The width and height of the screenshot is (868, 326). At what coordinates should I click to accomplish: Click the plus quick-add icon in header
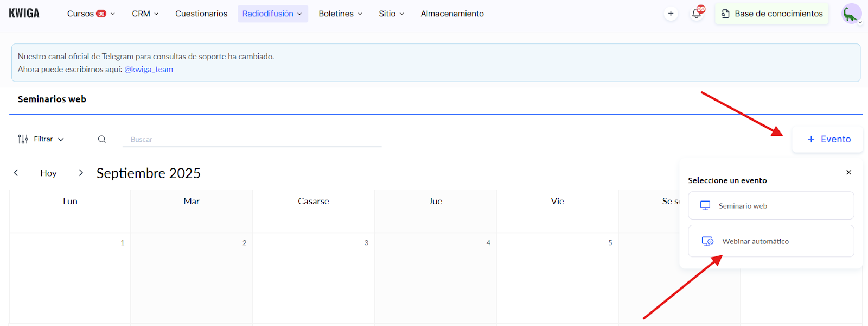[x=671, y=14]
